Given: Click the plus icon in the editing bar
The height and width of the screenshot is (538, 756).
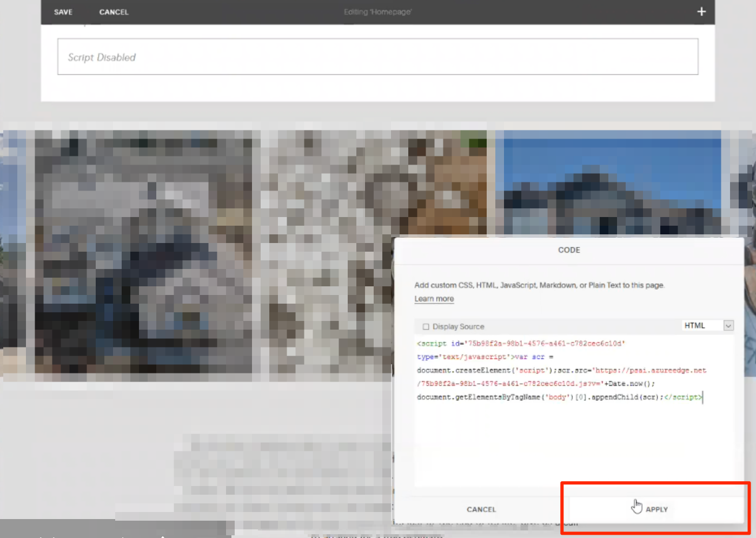Looking at the screenshot, I should [x=701, y=12].
